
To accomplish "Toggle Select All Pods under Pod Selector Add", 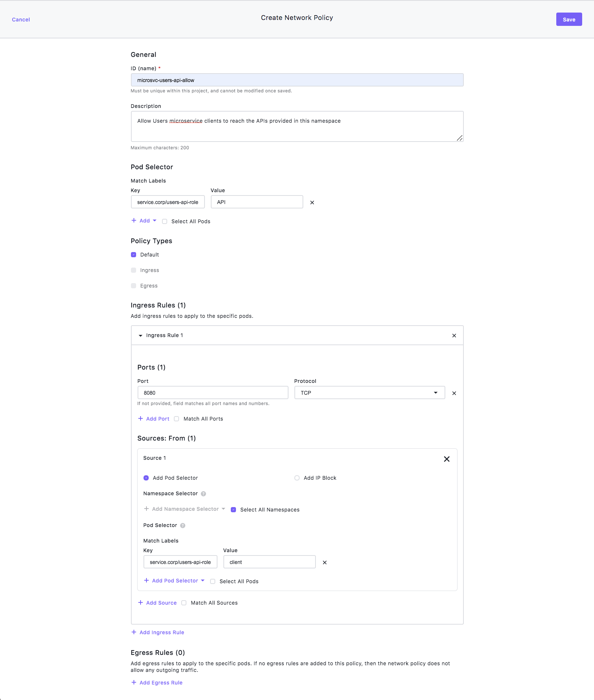I will point(165,221).
